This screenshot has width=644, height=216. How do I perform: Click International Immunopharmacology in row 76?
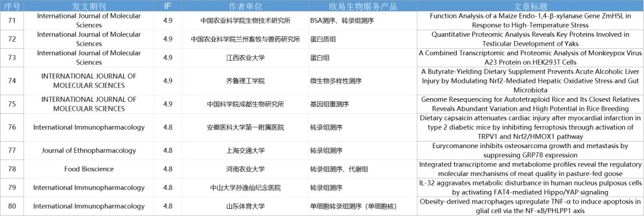tap(89, 127)
